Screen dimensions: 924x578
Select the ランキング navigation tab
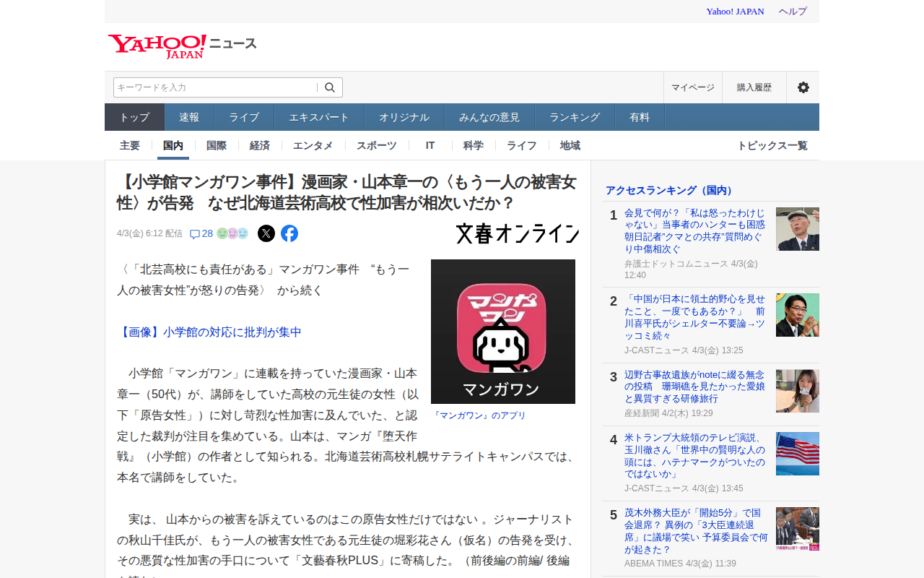pyautogui.click(x=575, y=117)
